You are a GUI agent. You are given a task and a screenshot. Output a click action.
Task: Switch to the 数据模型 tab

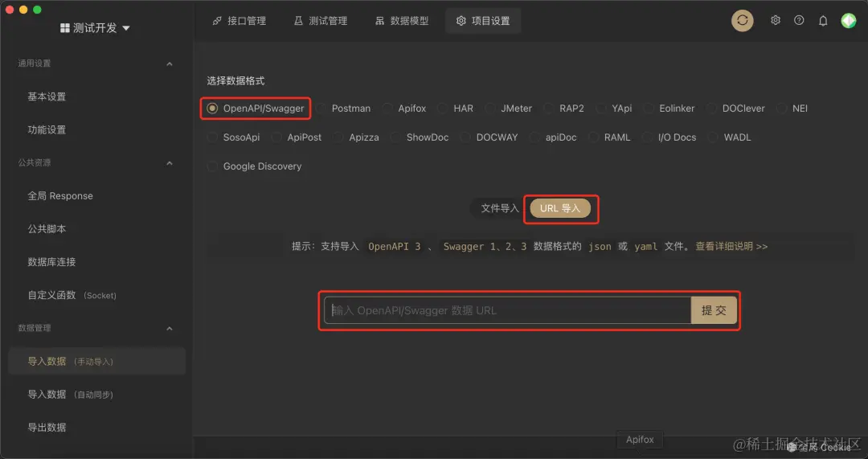click(402, 20)
